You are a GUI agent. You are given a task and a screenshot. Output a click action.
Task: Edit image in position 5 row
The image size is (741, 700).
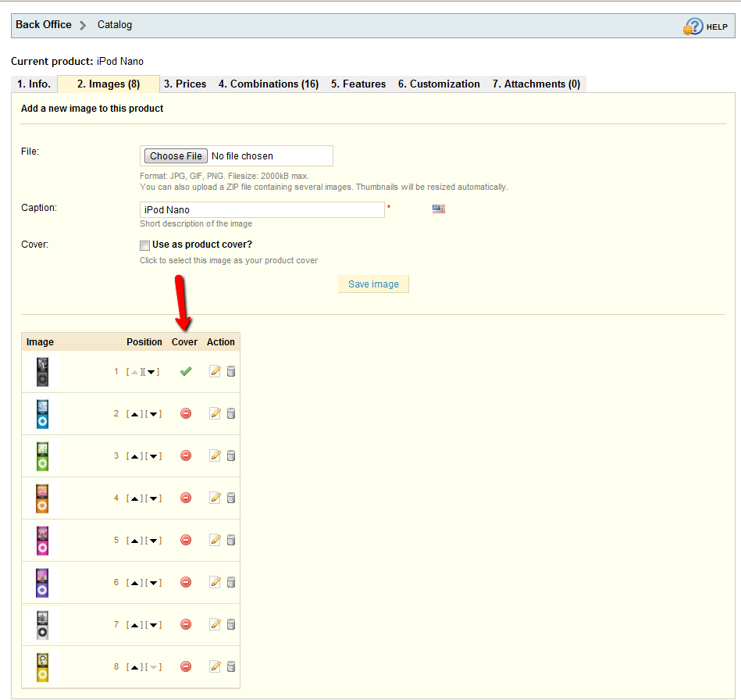[x=215, y=540]
